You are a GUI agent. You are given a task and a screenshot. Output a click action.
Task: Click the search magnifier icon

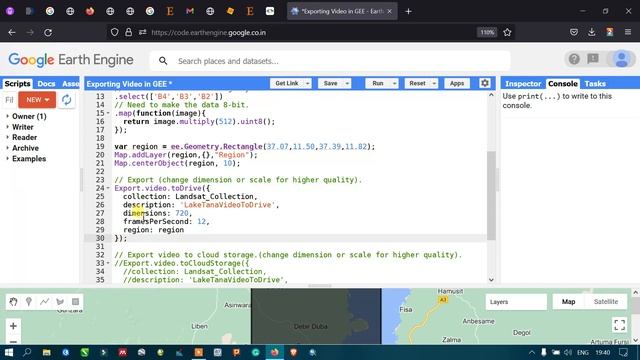tap(163, 61)
